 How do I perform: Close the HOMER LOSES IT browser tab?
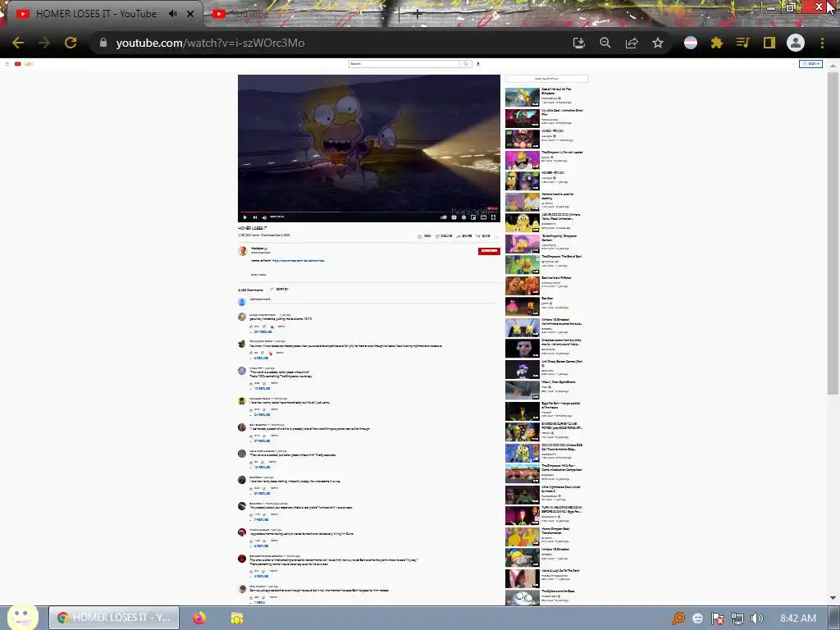point(190,14)
